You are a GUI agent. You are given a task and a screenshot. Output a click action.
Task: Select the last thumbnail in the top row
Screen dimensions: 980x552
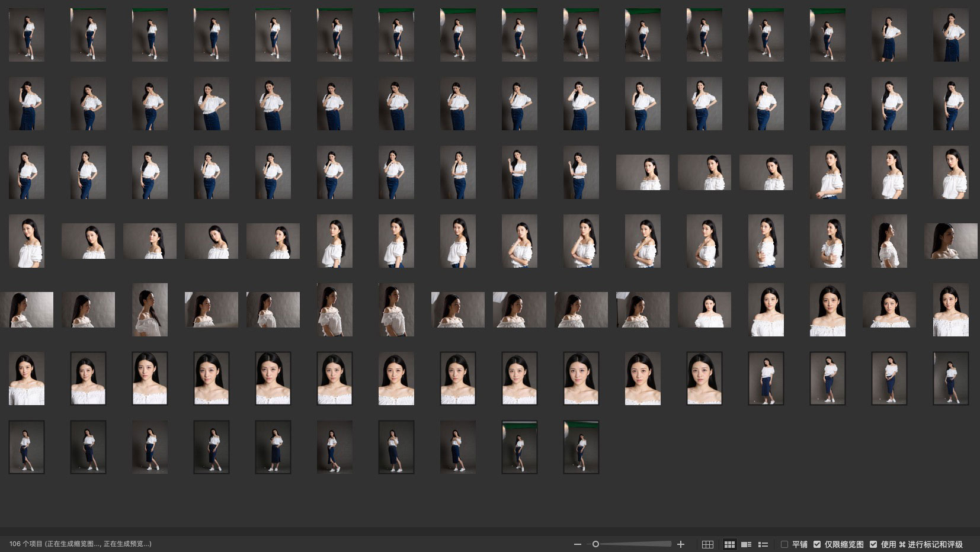(x=951, y=35)
